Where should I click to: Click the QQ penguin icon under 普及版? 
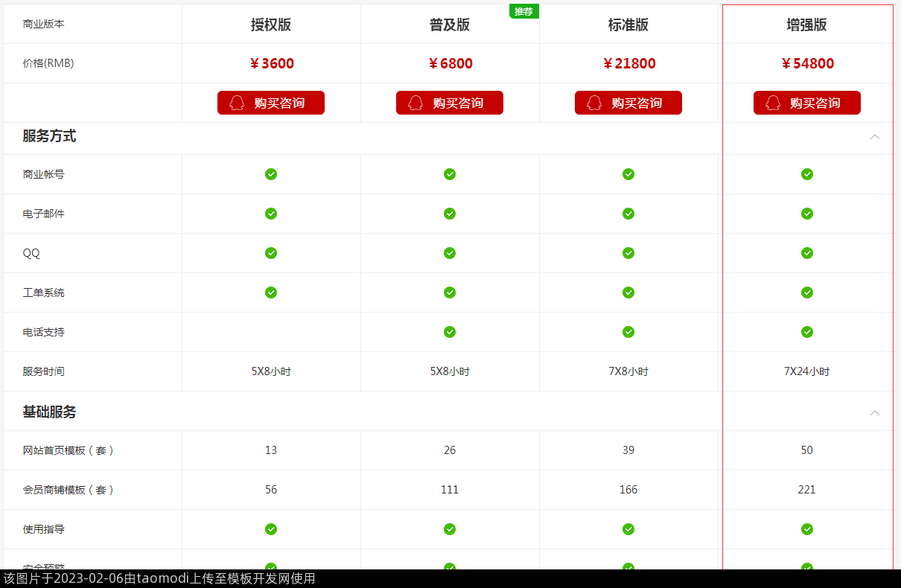tap(416, 103)
